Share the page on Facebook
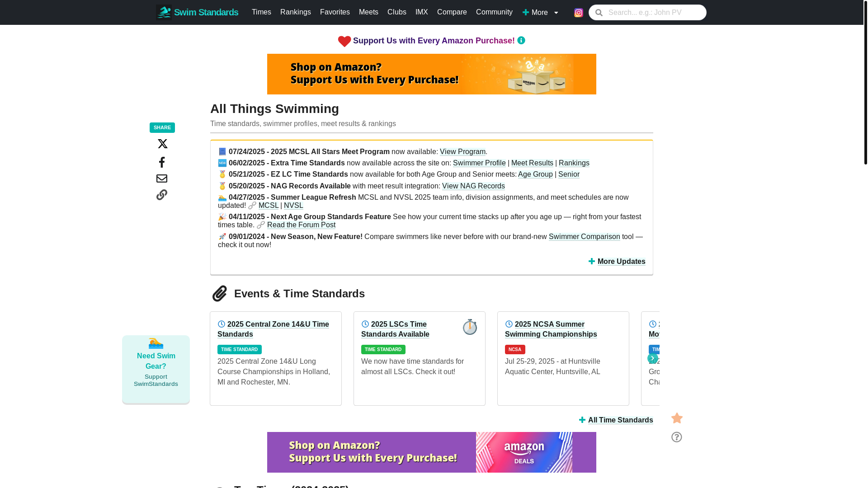Image resolution: width=868 pixels, height=488 pixels. coord(162,162)
